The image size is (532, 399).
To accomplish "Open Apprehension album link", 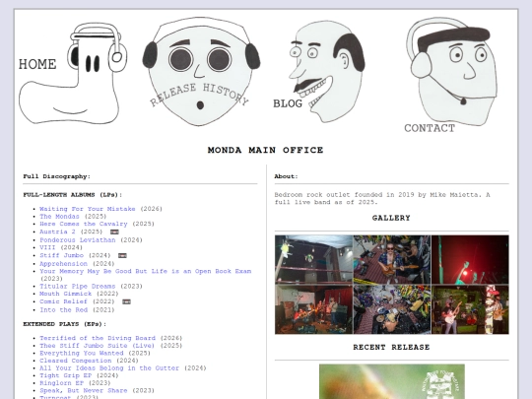I will click(63, 264).
